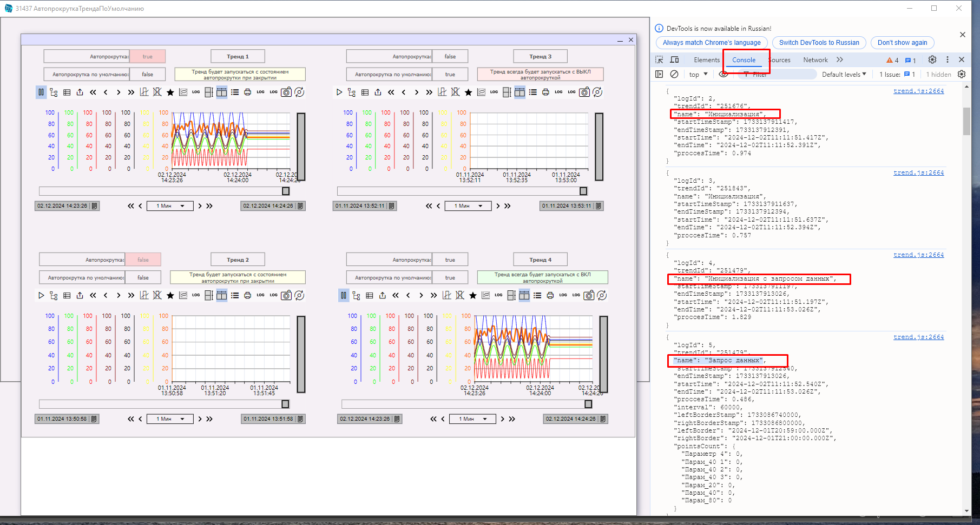Click the print icon in Тренд 1 toolbar
The width and height of the screenshot is (980, 525).
point(247,92)
